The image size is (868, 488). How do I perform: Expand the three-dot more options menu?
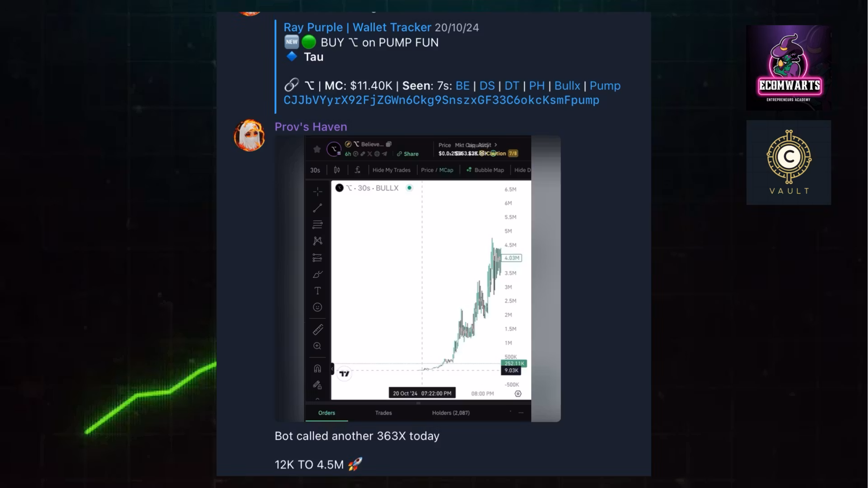click(521, 413)
